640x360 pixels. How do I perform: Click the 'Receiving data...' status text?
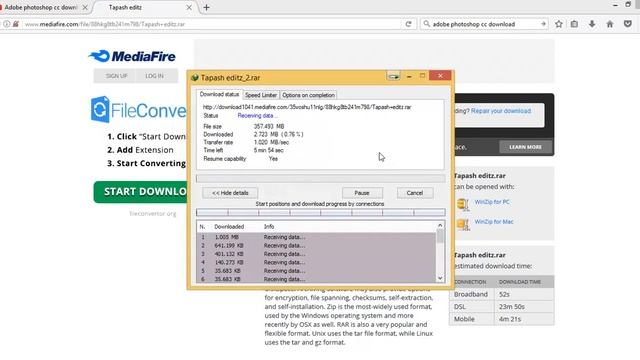[257, 116]
